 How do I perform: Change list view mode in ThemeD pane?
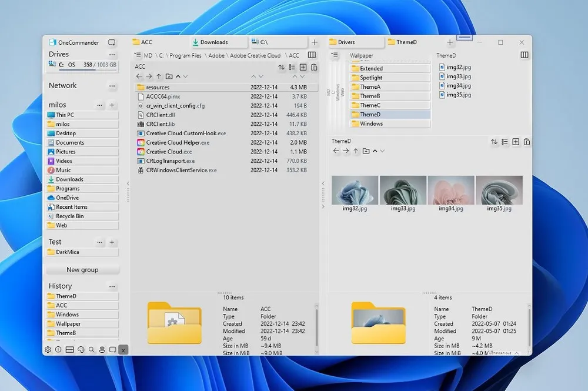(x=505, y=142)
